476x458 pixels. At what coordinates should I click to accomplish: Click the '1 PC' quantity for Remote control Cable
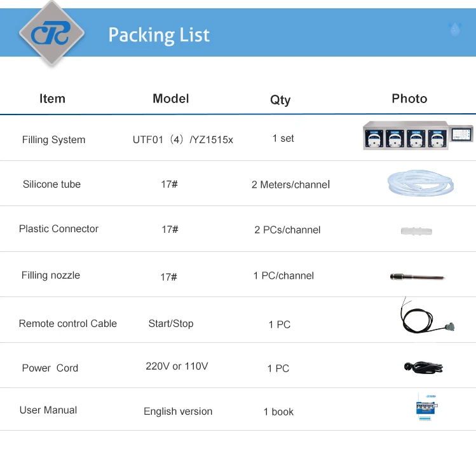280,324
